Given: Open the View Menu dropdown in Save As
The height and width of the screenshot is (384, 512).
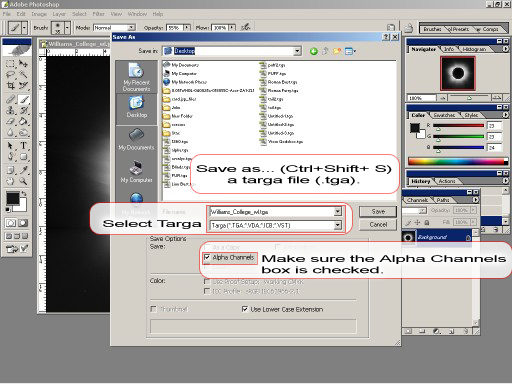Looking at the screenshot, I should tap(350, 51).
